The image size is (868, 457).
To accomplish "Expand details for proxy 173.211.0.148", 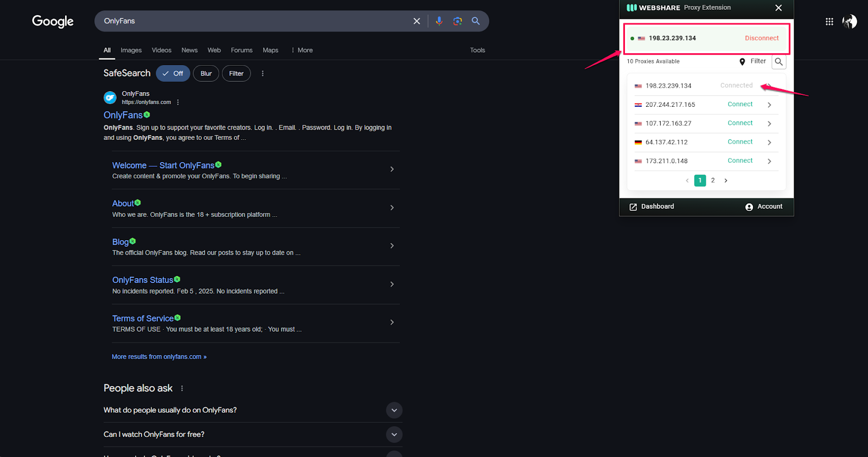I will coord(769,161).
